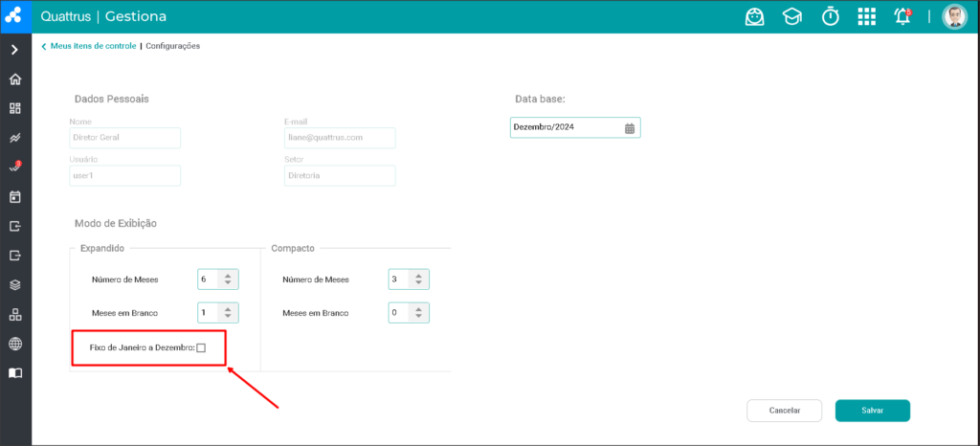This screenshot has width=980, height=446.
Task: Open the open book icon in sidebar
Action: coord(15,373)
